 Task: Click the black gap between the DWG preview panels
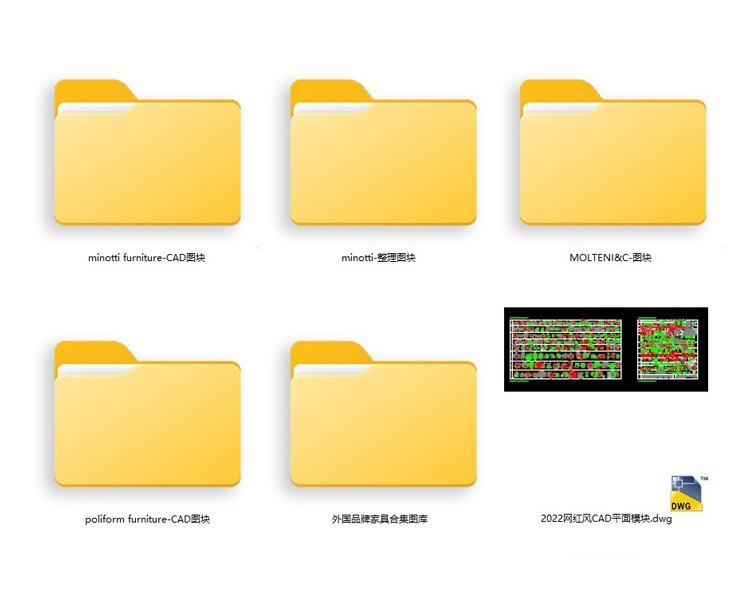pyautogui.click(x=629, y=349)
